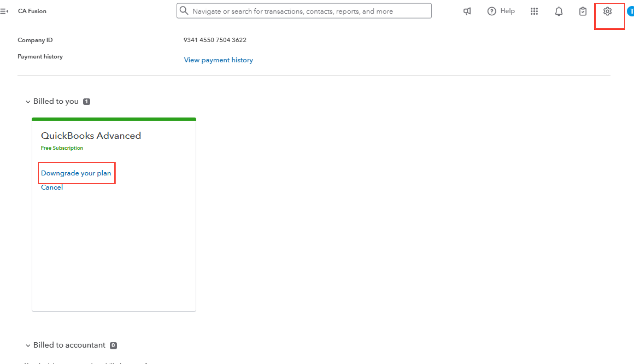Collapse the Billed to accountant section
The height and width of the screenshot is (364, 634).
[28, 346]
